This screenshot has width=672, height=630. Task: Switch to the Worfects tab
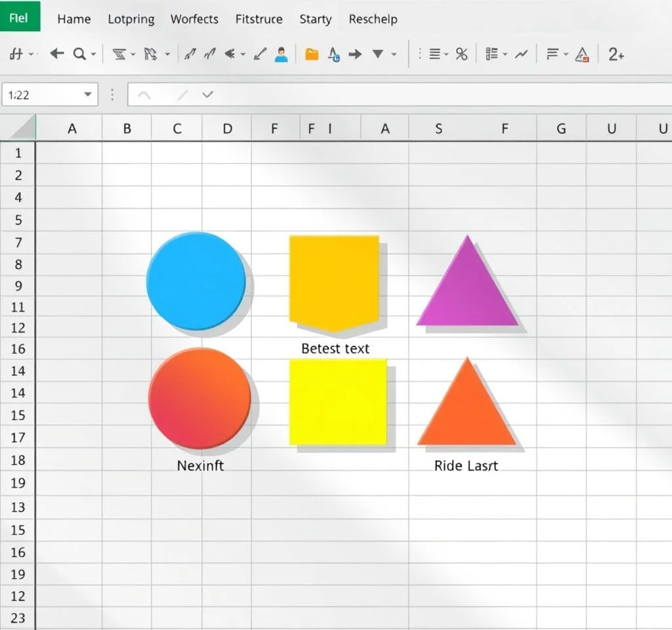(x=194, y=19)
